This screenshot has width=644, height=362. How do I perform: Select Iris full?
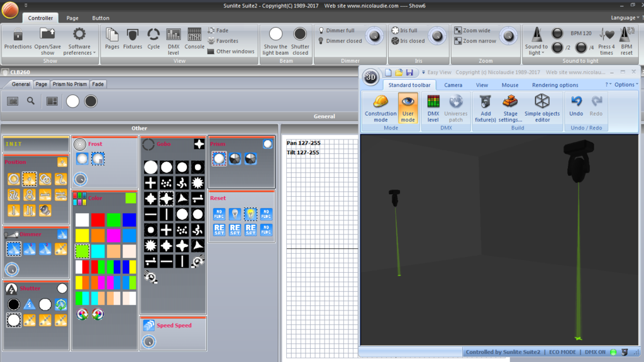404,30
